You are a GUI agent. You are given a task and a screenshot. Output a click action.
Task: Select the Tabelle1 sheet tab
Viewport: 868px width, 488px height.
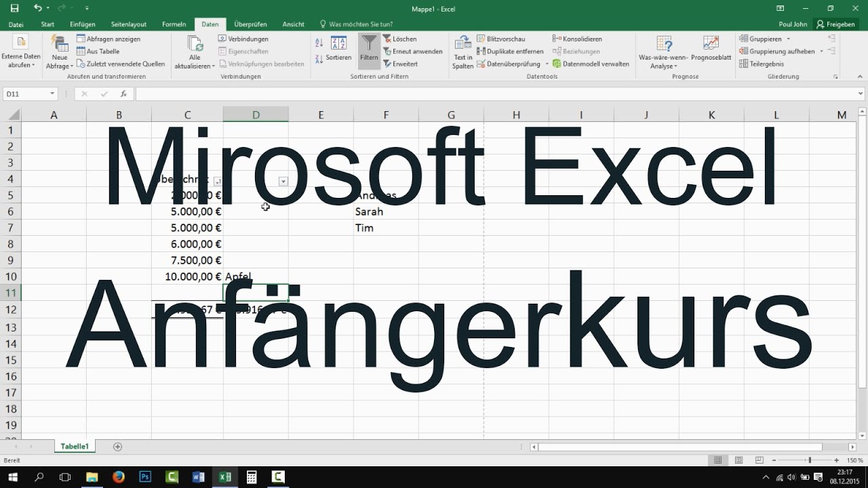coord(75,446)
